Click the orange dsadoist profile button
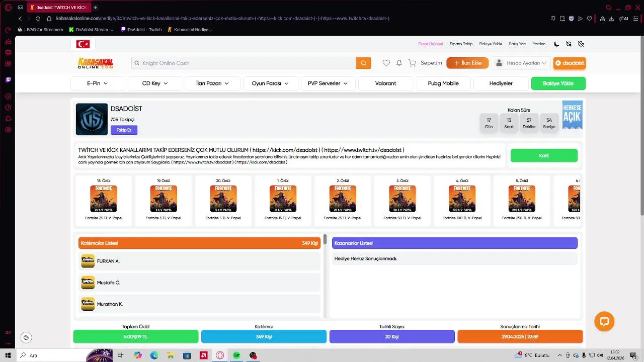The height and width of the screenshot is (362, 644). [570, 63]
